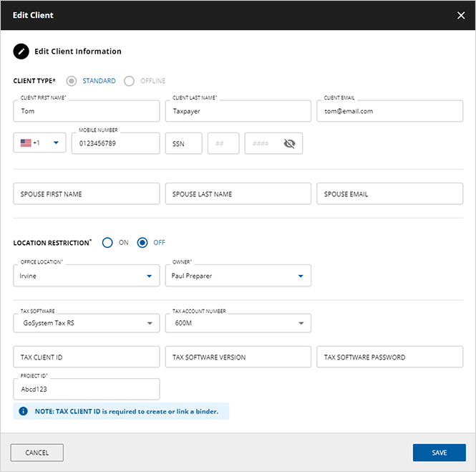Image resolution: width=476 pixels, height=472 pixels.
Task: Set Location Restriction to Off
Action: 142,243
